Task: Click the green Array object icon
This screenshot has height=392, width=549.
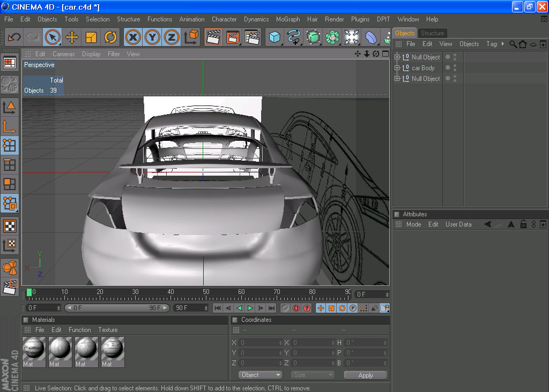Action: 332,37
